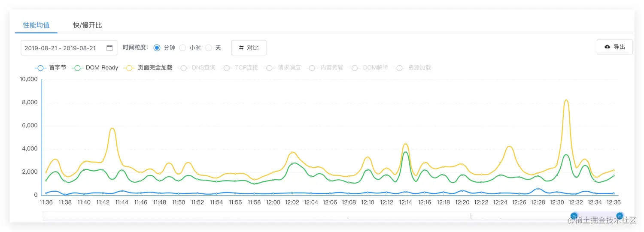Click the green peak near 12:14
Image resolution: width=644 pixels, height=232 pixels.
pyautogui.click(x=406, y=152)
